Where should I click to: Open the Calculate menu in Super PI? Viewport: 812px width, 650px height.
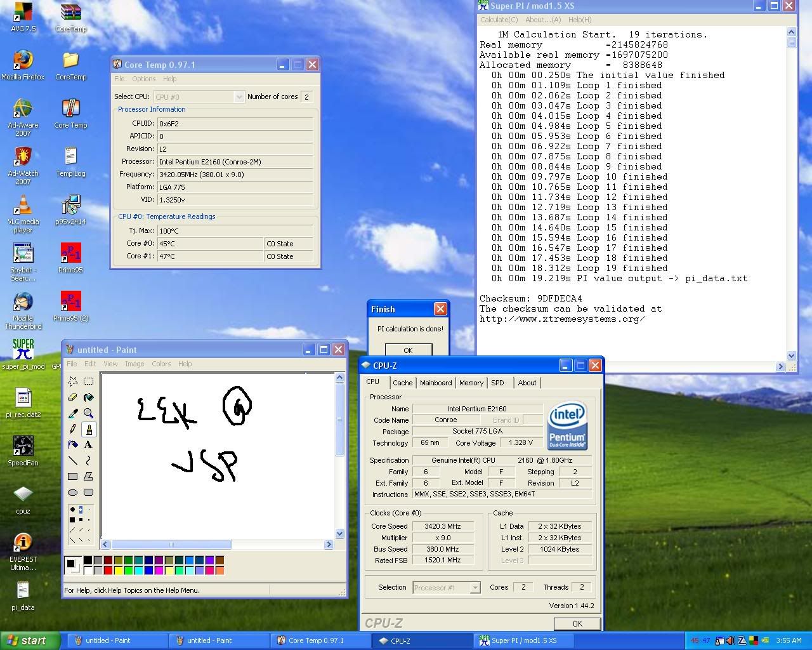coord(499,20)
